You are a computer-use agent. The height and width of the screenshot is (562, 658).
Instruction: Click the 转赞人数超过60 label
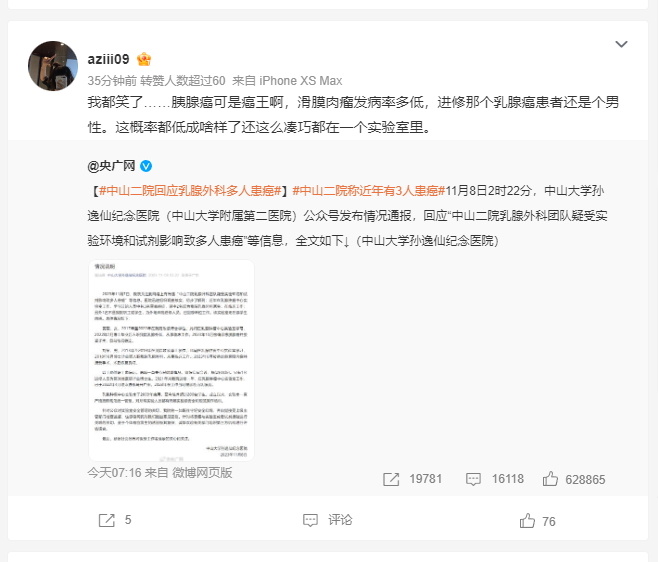point(183,81)
